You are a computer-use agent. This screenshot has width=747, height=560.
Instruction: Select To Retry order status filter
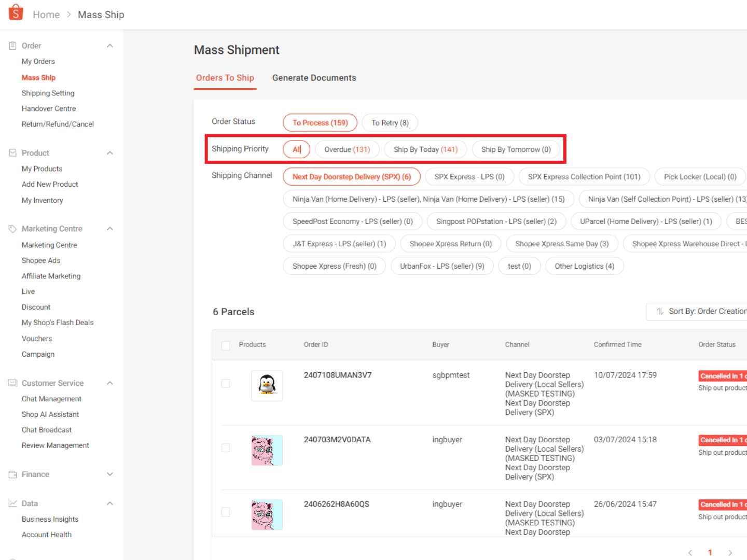tap(390, 123)
